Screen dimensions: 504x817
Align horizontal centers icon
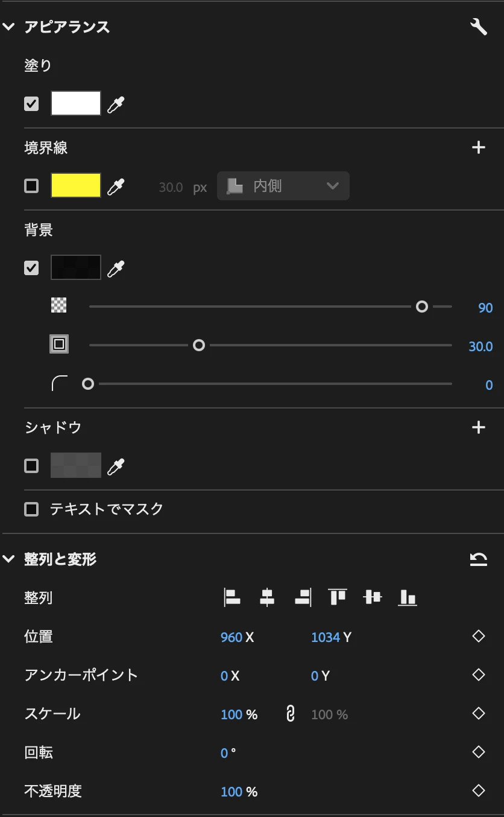tap(267, 597)
